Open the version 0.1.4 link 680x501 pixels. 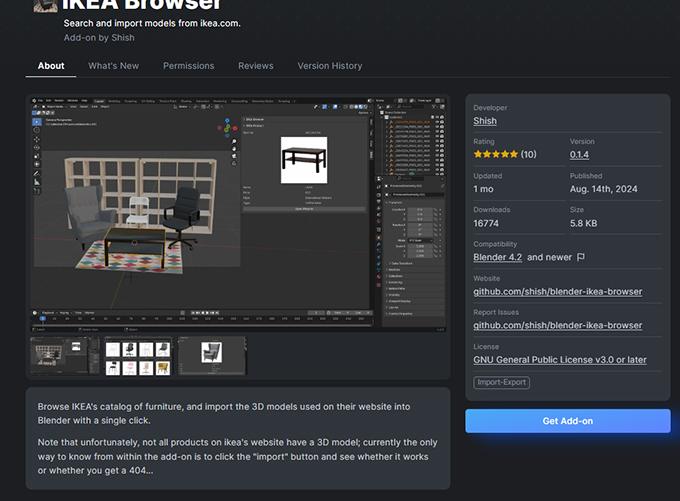(579, 155)
